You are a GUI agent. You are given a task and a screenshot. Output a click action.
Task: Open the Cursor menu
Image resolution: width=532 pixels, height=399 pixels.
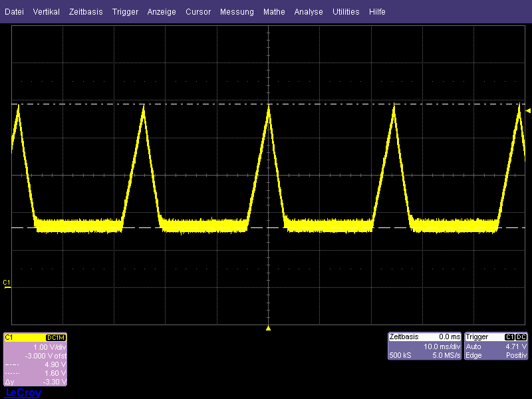click(x=198, y=12)
